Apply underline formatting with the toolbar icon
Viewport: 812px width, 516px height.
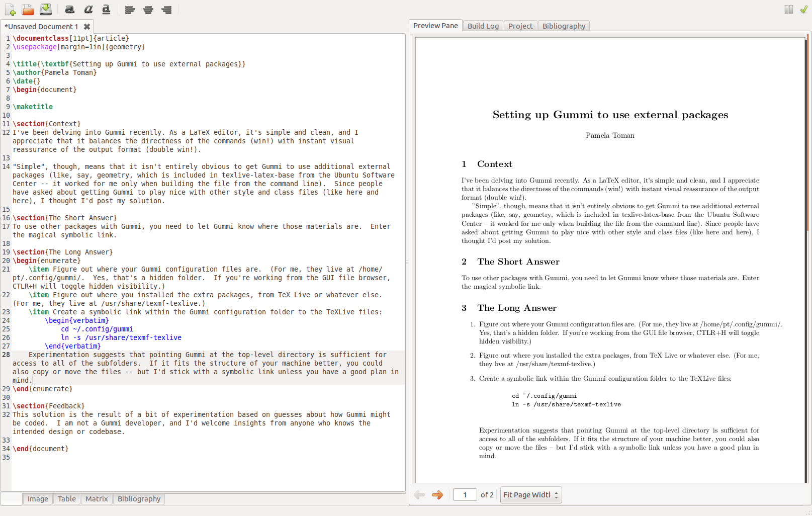tap(106, 10)
